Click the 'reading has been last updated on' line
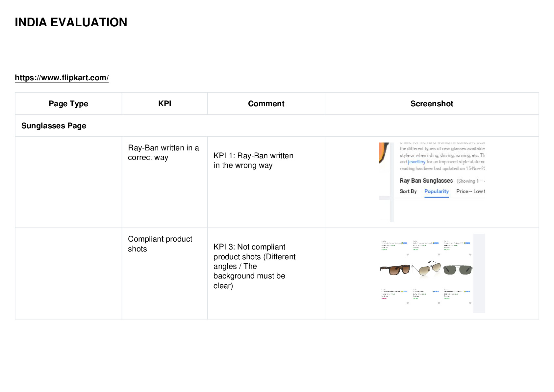554x392 pixels. coord(442,169)
